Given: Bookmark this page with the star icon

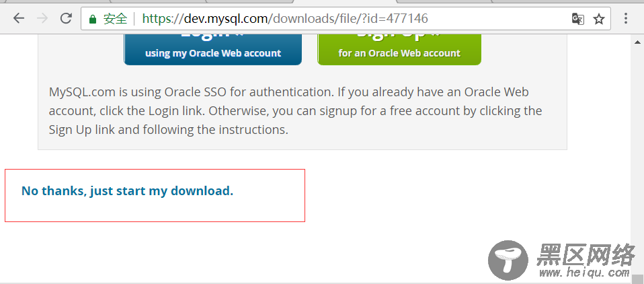Looking at the screenshot, I should pyautogui.click(x=599, y=18).
